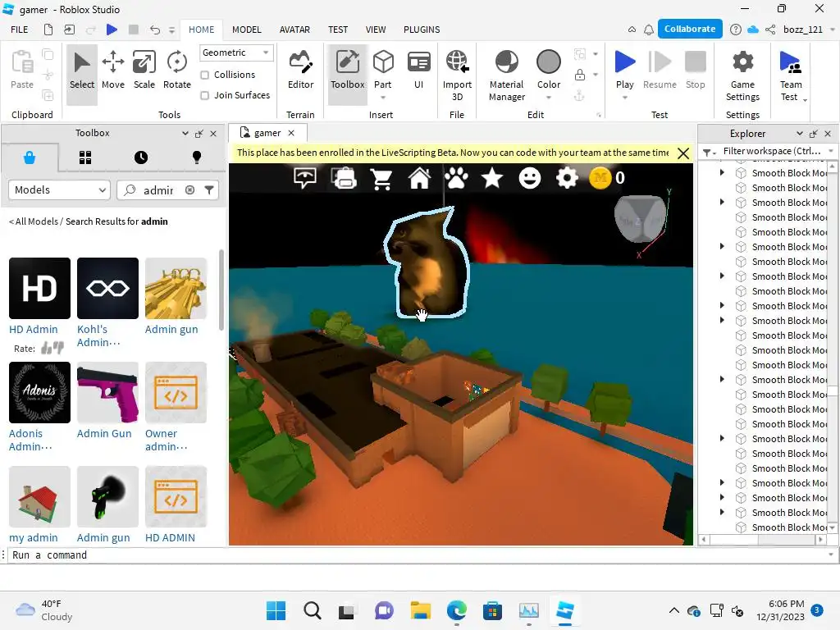The width and height of the screenshot is (840, 630).
Task: Open the FILE menu
Action: pos(20,30)
